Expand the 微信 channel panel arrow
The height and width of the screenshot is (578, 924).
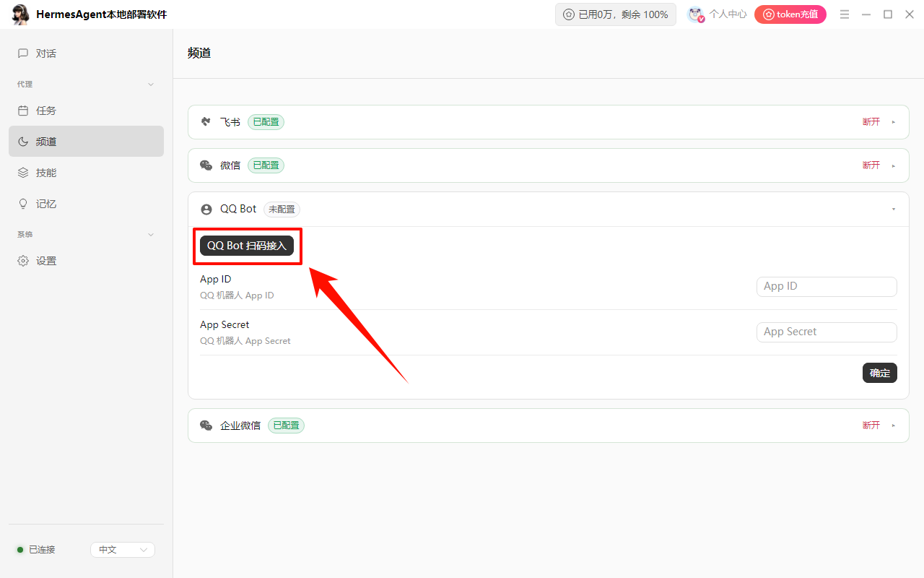pyautogui.click(x=894, y=165)
